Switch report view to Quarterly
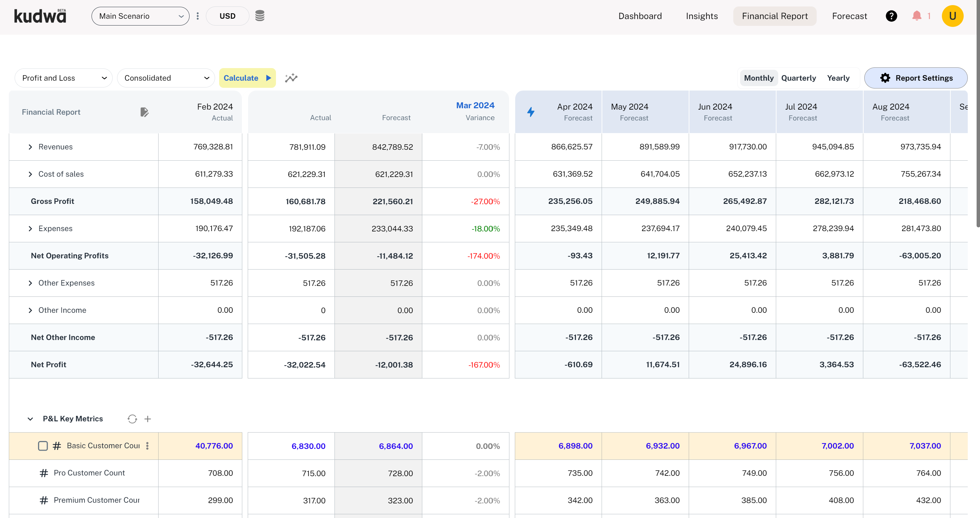 (798, 78)
